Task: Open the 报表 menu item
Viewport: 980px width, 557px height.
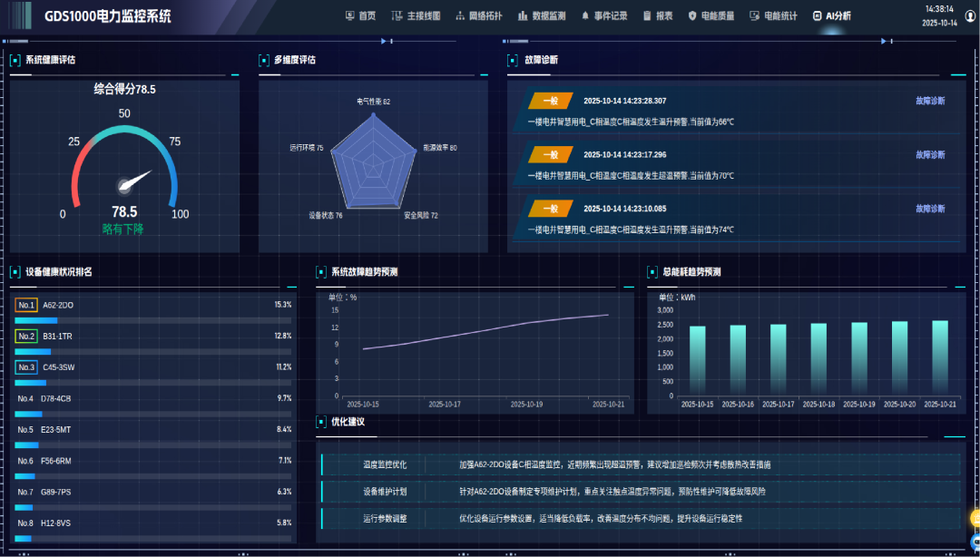Action: tap(647, 15)
